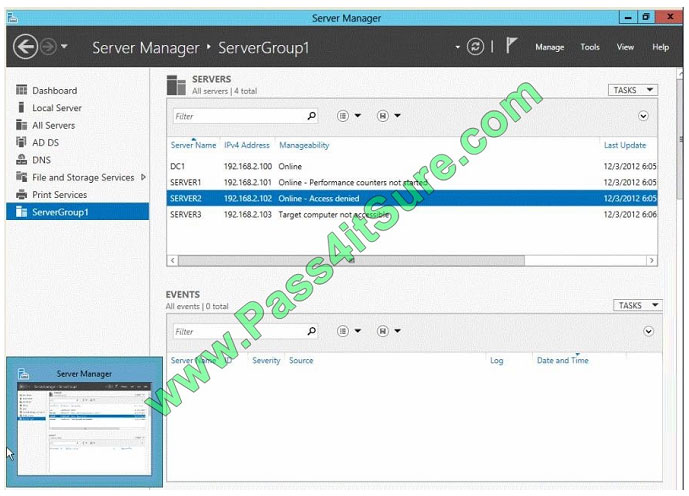Click the AD DS sidebar icon

(21, 142)
